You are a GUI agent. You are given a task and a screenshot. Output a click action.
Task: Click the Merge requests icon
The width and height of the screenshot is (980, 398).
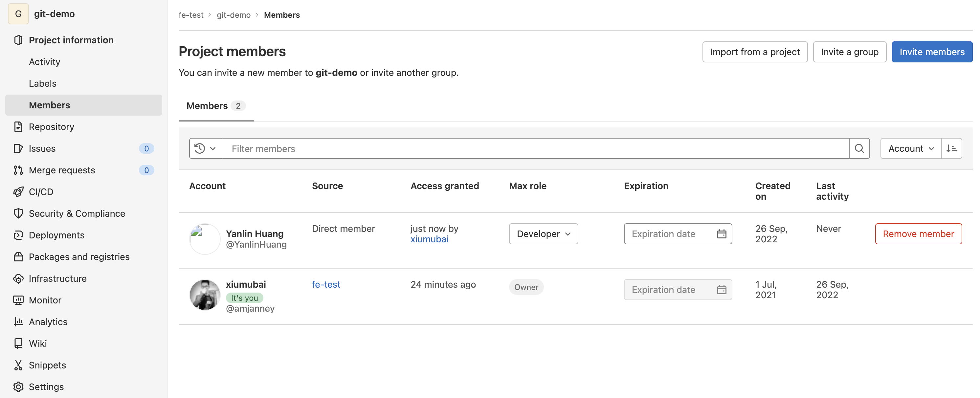pos(18,170)
